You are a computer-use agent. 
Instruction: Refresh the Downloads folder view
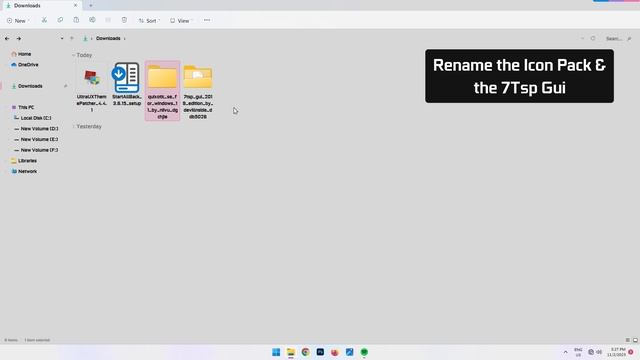(x=593, y=38)
